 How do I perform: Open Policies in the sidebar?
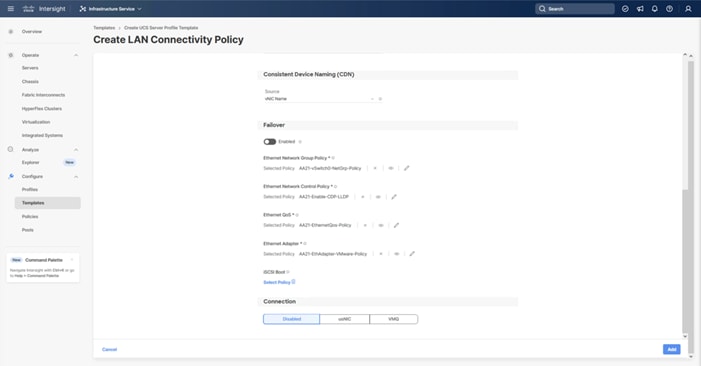point(30,216)
